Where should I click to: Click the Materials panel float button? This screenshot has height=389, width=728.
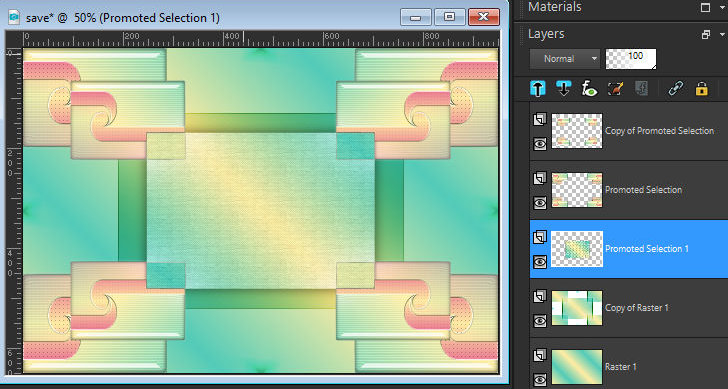[x=705, y=7]
